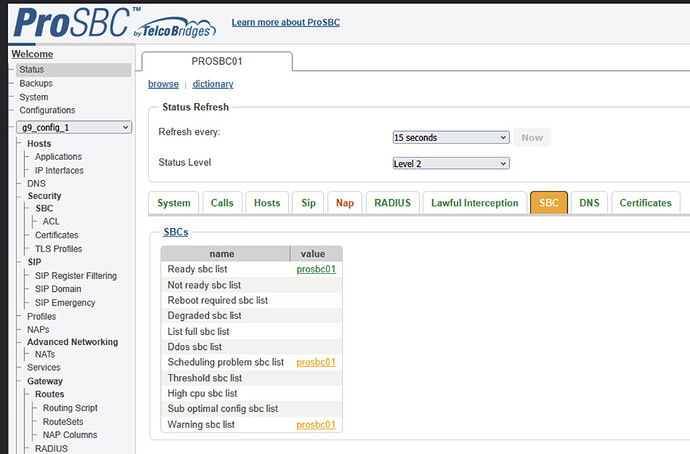The height and width of the screenshot is (454, 690).
Task: Select the Certificates status tab
Action: pos(645,203)
